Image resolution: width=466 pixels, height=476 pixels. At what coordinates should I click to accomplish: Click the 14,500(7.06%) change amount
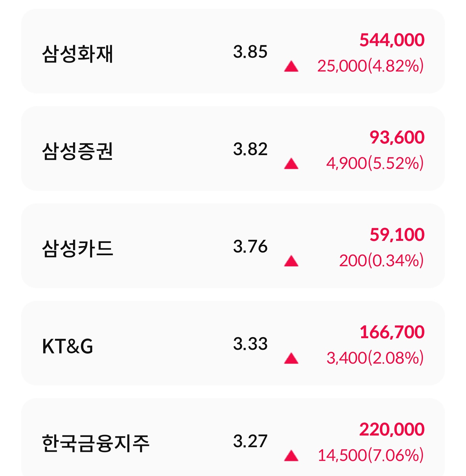tap(370, 455)
